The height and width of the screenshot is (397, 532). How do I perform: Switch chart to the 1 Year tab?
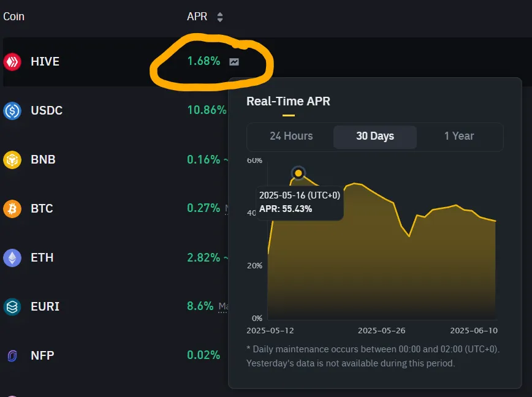click(459, 136)
